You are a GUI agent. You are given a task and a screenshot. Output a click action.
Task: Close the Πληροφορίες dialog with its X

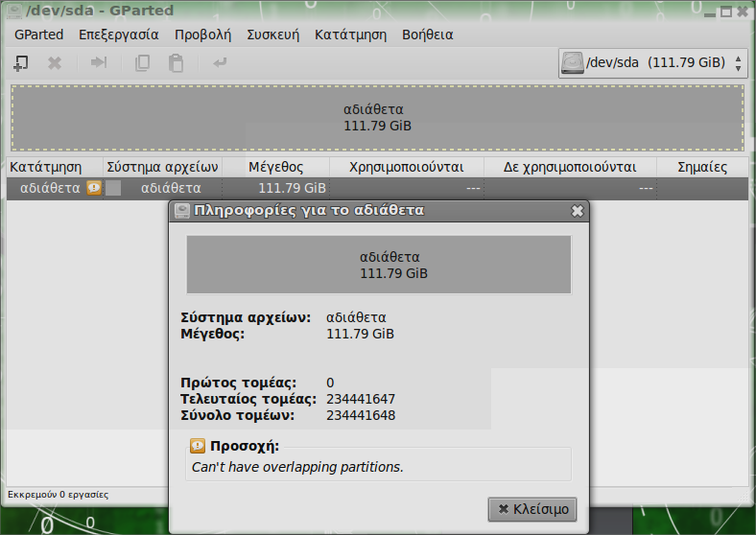point(577,210)
